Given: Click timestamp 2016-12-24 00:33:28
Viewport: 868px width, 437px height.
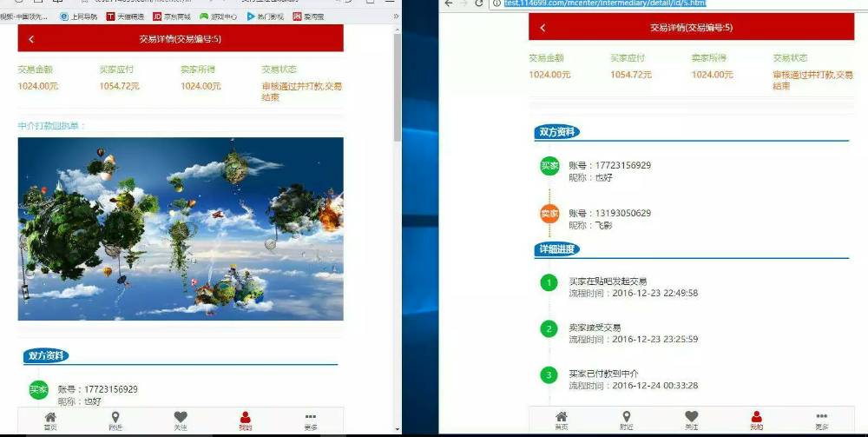Looking at the screenshot, I should point(654,385).
